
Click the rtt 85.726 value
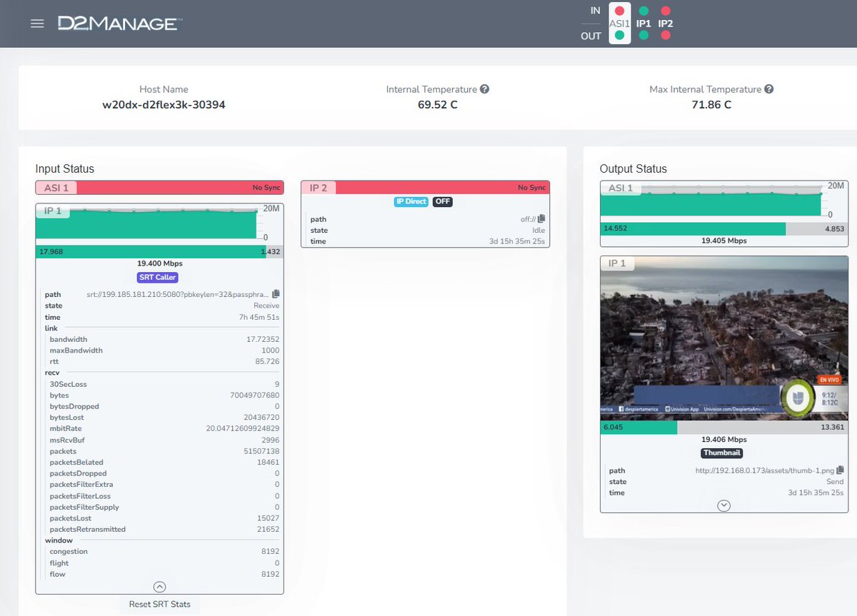click(x=268, y=361)
